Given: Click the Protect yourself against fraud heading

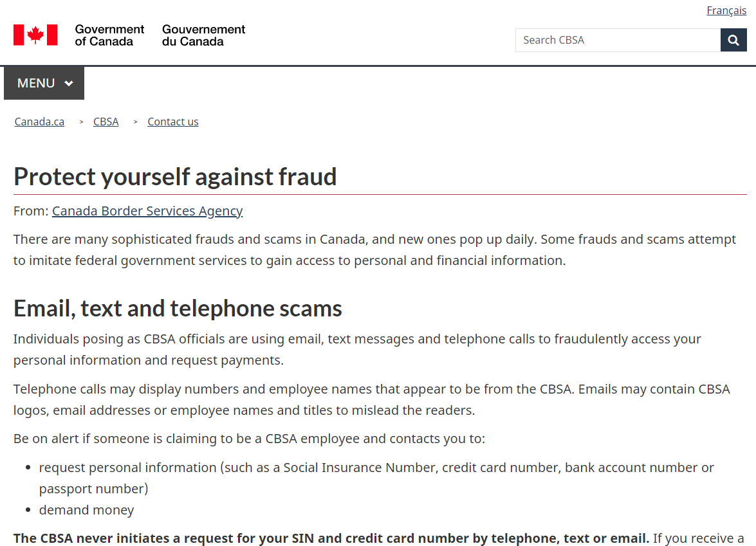Looking at the screenshot, I should coord(175,176).
